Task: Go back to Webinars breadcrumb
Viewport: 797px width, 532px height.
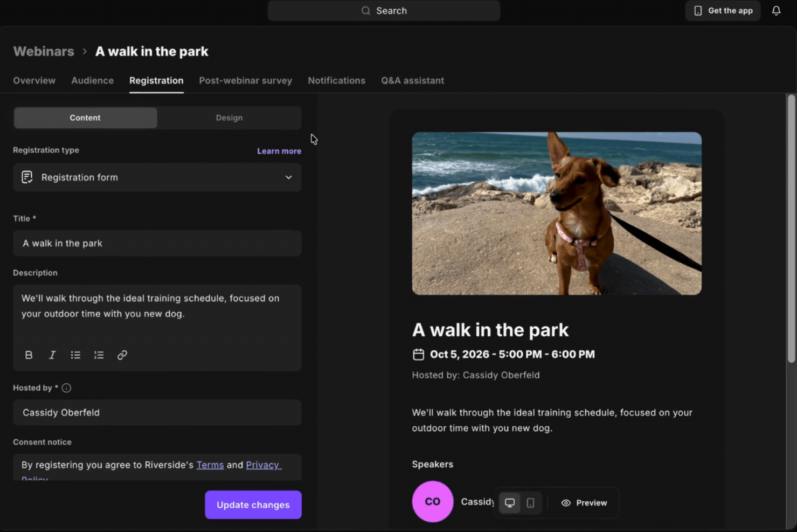Action: point(44,52)
